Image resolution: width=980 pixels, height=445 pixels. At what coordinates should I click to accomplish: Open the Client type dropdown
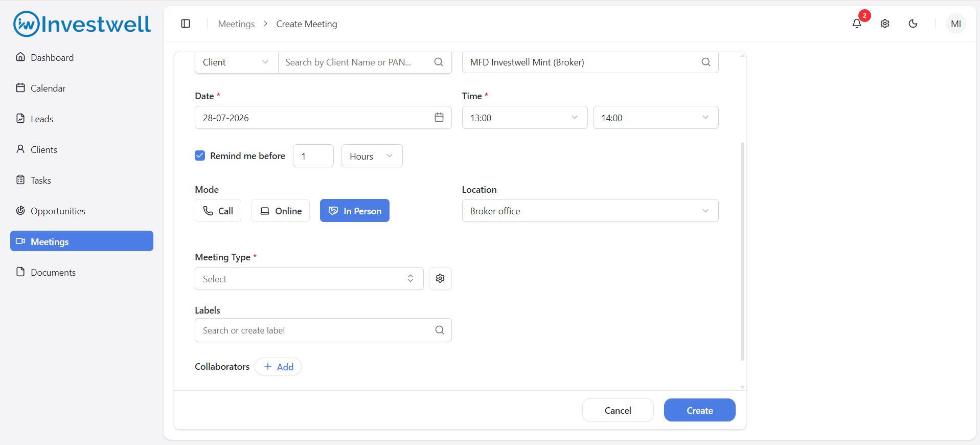[x=237, y=62]
